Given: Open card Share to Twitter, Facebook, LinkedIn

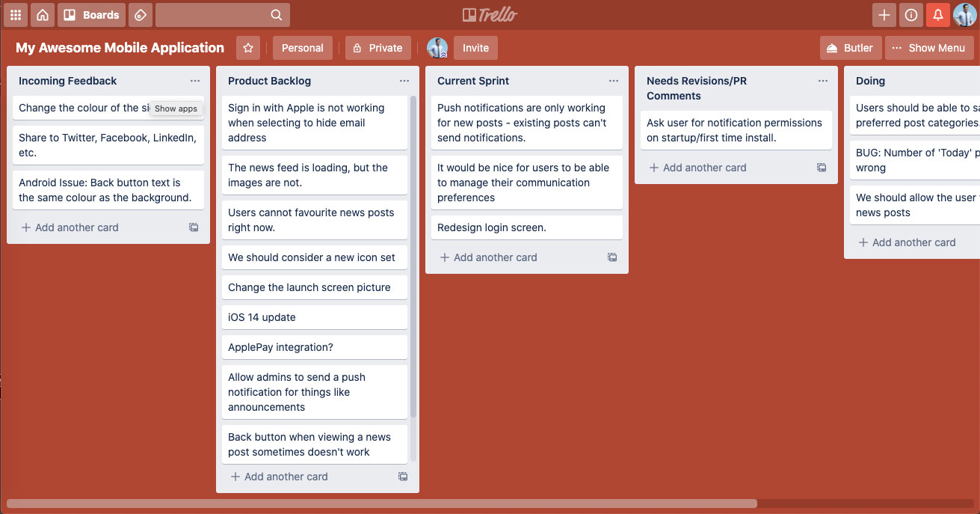Looking at the screenshot, I should (108, 145).
